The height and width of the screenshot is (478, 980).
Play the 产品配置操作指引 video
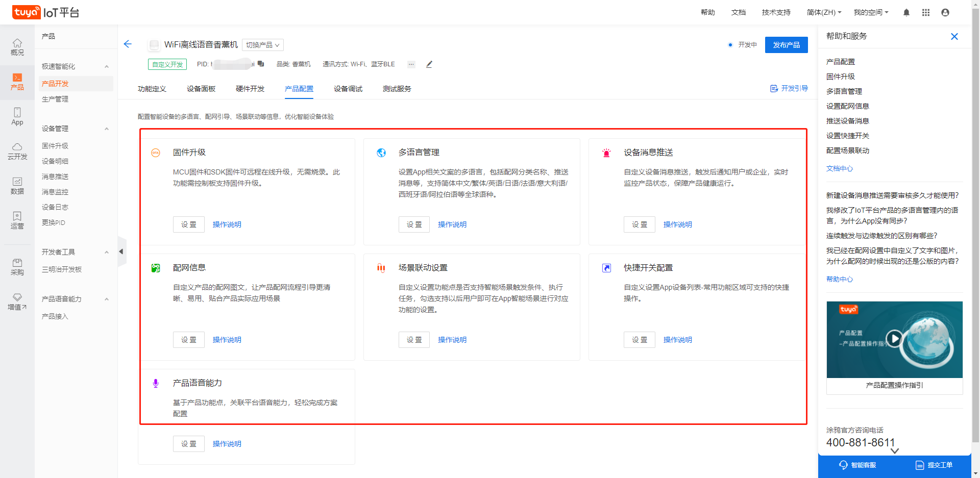[894, 339]
